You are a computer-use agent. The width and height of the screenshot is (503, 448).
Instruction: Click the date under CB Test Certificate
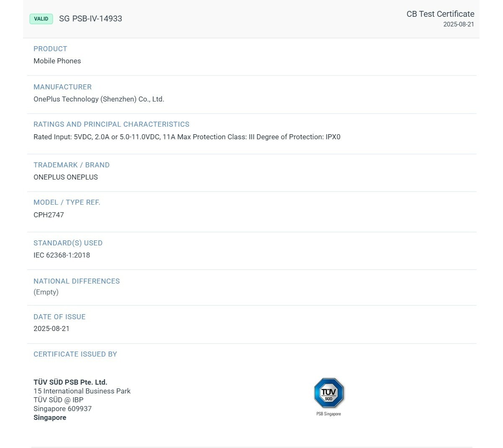point(459,24)
